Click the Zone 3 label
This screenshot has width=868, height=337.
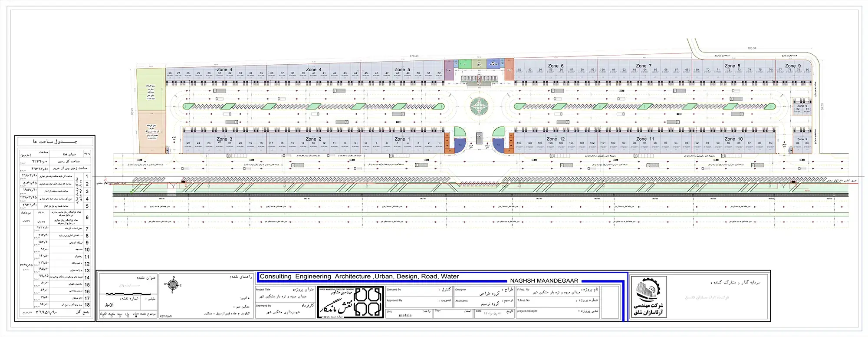(x=224, y=139)
